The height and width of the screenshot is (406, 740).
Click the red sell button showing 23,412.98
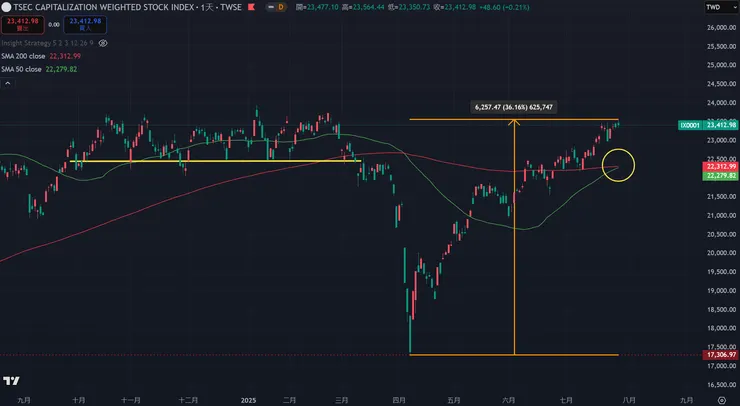pos(23,25)
